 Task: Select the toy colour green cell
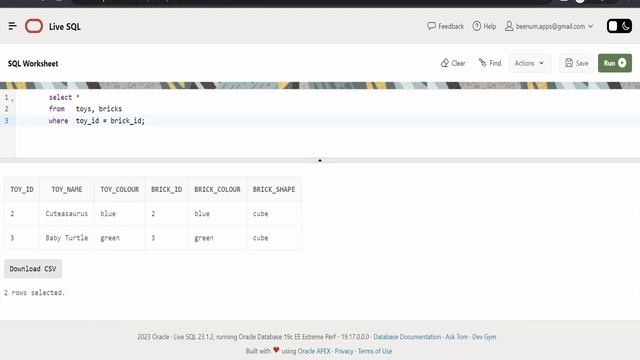(120, 238)
